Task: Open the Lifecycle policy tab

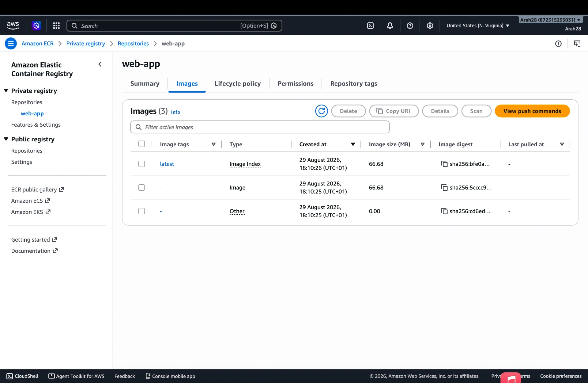Action: [x=238, y=84]
